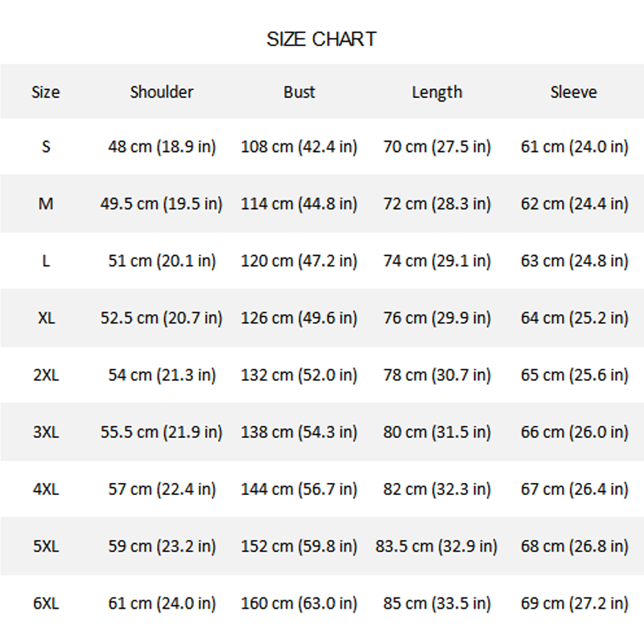This screenshot has width=644, height=644.
Task: Select the 6XL size row label
Action: [x=46, y=603]
